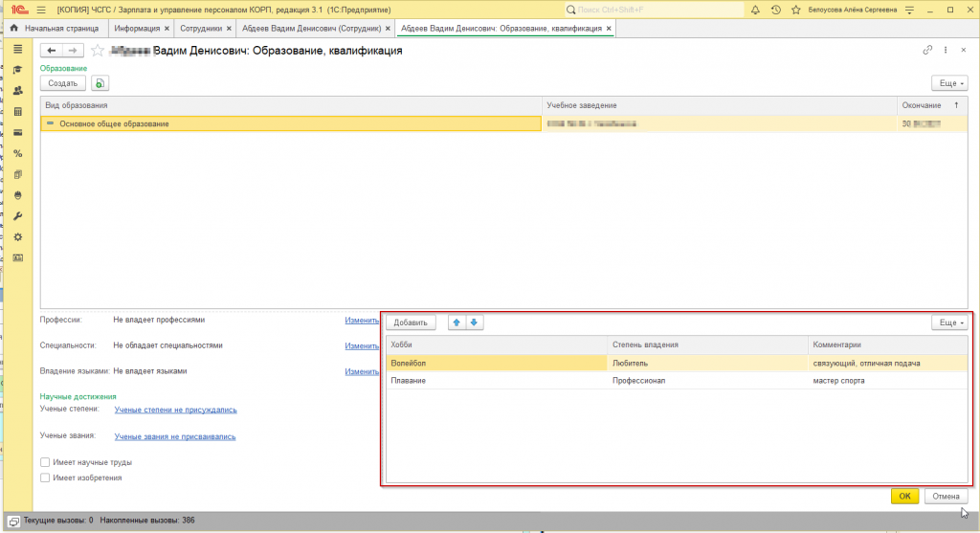Open 'Ученые звания не присваивались' link
Image resolution: width=980 pixels, height=533 pixels.
(175, 436)
